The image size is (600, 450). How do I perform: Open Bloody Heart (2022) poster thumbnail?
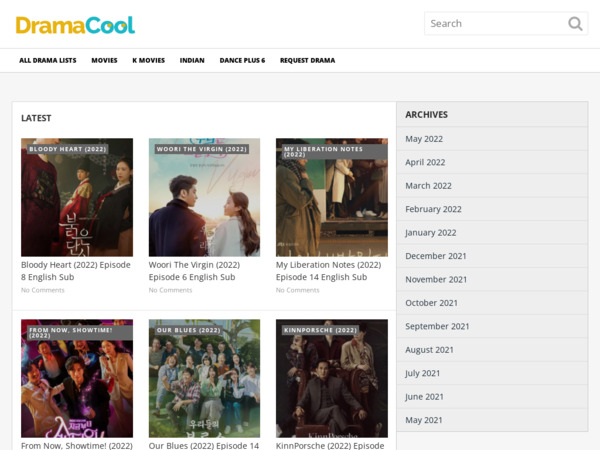(x=77, y=197)
